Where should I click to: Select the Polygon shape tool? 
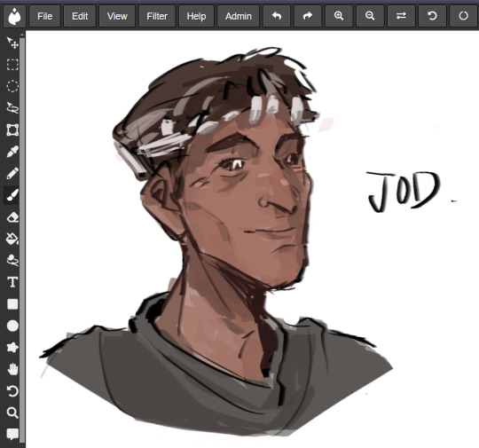pos(12,348)
